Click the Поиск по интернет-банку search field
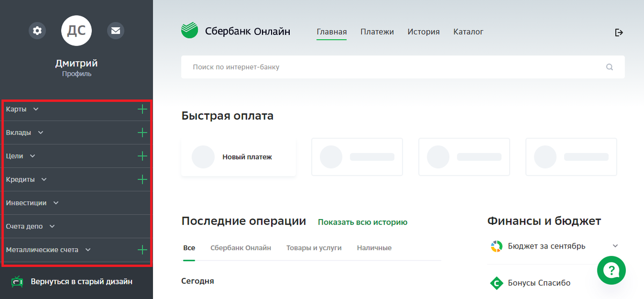Screen dimensions: 644x299 coord(402,67)
